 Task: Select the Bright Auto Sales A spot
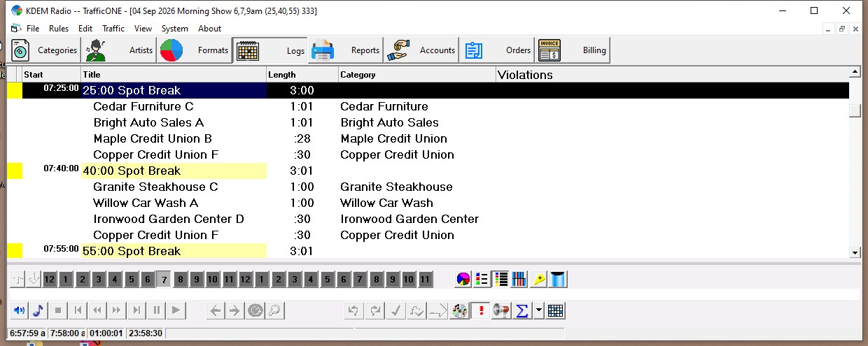click(428, 122)
